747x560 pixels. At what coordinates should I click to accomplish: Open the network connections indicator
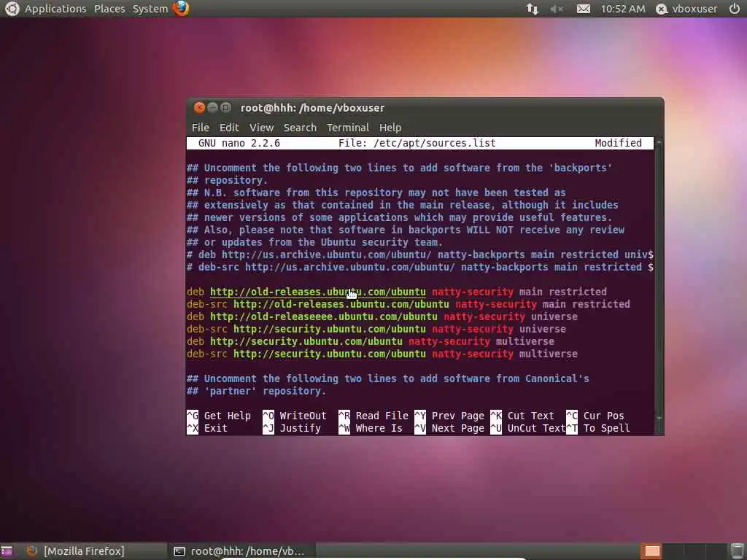pyautogui.click(x=532, y=9)
